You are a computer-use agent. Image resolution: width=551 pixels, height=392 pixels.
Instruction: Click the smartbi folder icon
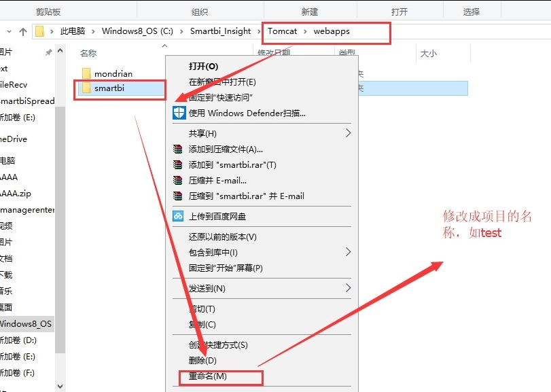86,88
